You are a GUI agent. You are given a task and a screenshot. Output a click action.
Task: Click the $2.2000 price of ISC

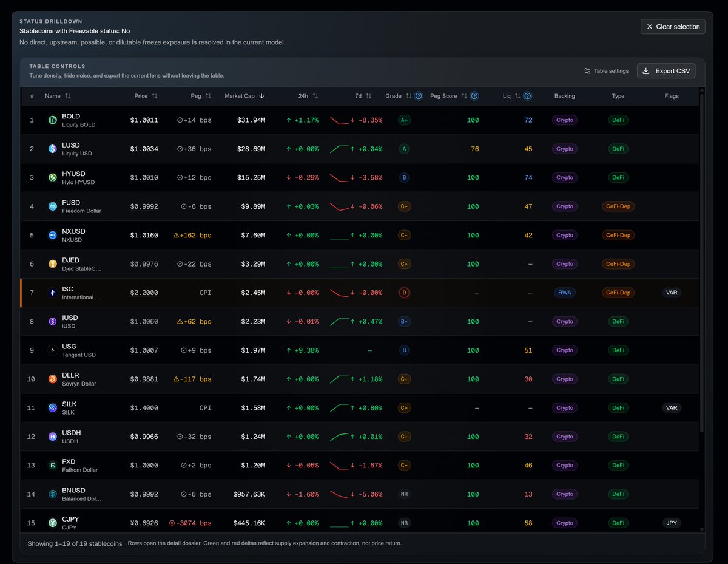pyautogui.click(x=144, y=293)
